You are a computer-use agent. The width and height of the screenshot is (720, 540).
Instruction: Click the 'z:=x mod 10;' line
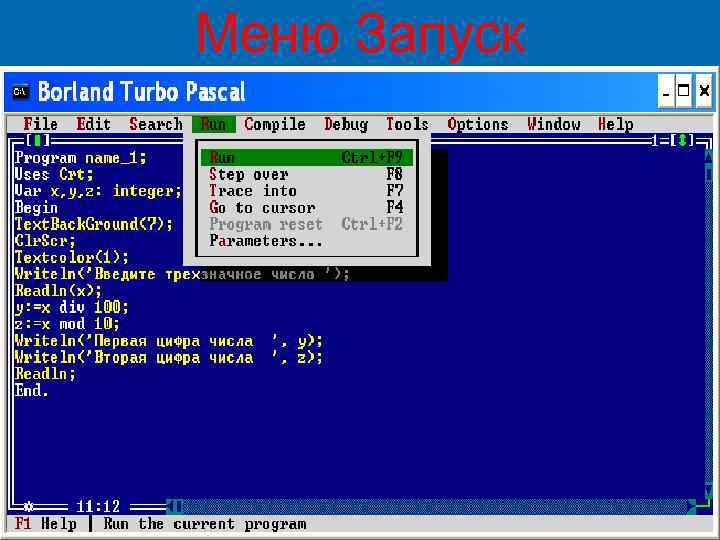(x=68, y=324)
